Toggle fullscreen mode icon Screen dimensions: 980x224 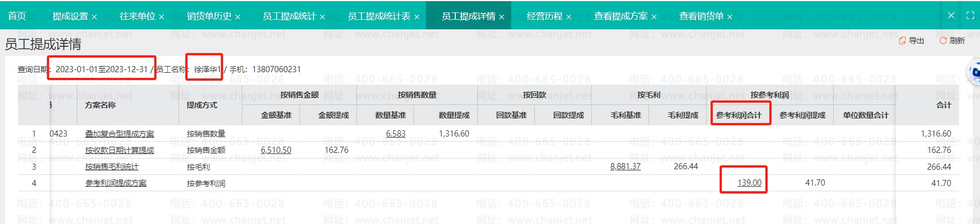point(970,15)
